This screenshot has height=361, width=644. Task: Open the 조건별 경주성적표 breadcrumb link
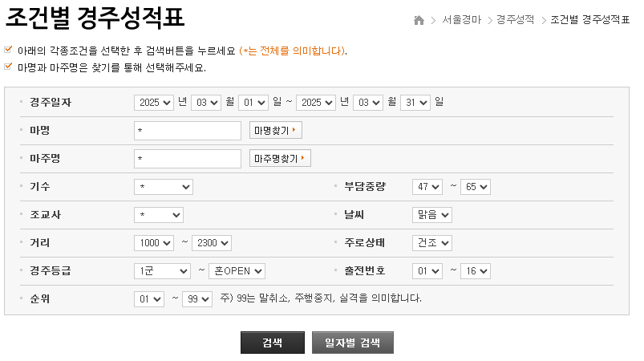[x=589, y=20]
